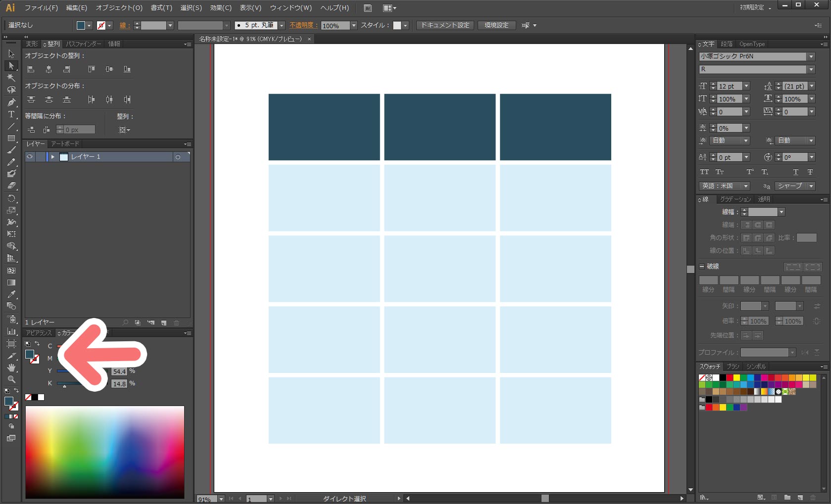Open the 初期設定 workspace switcher
The height and width of the screenshot is (504, 831).
756,7
